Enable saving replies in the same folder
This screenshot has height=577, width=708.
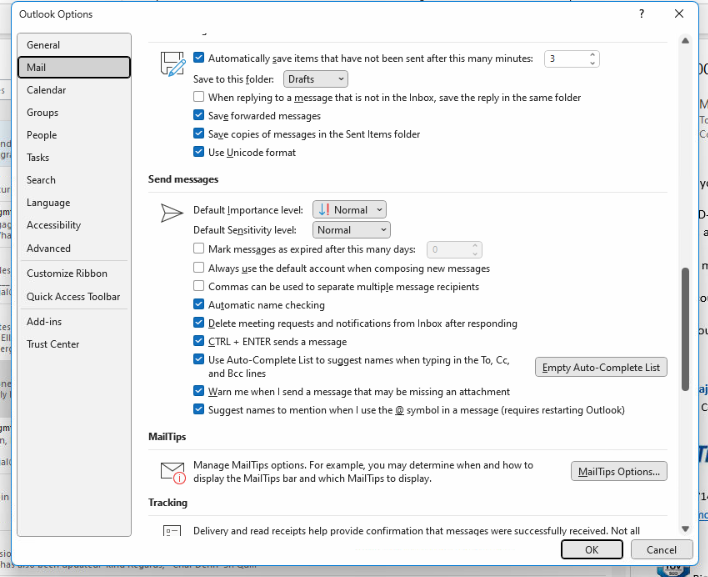pyautogui.click(x=199, y=97)
